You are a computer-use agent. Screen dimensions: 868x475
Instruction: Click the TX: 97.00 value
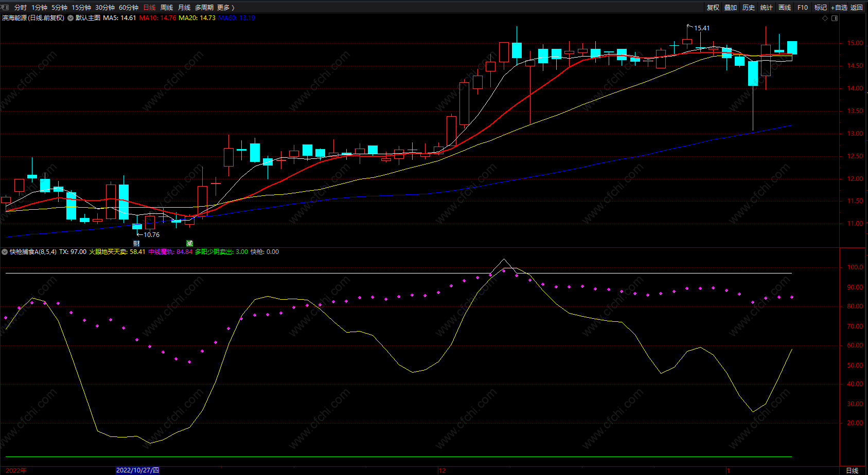[x=73, y=252]
